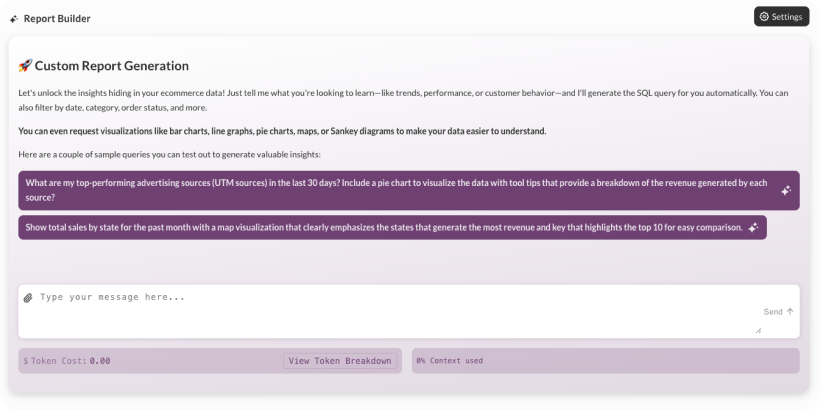Click the bold sentence about requesting visualizations
The width and height of the screenshot is (820, 410).
[x=282, y=131]
